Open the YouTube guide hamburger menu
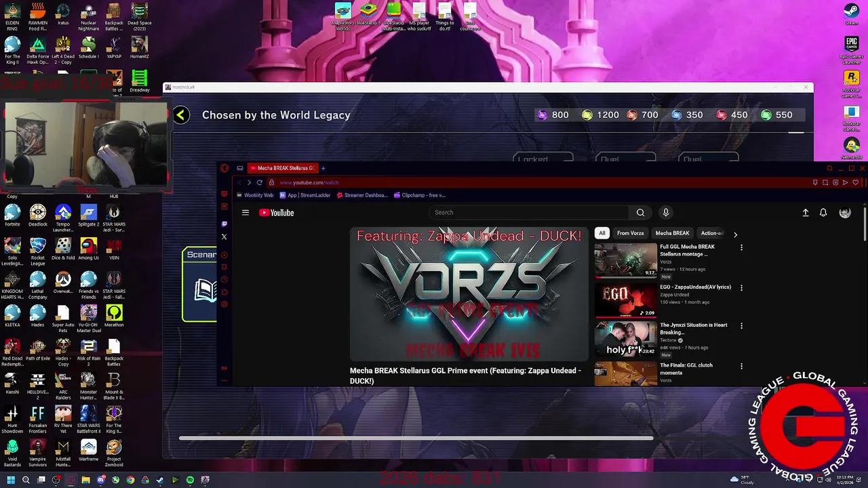Screen dimensions: 868x488 (x=245, y=213)
